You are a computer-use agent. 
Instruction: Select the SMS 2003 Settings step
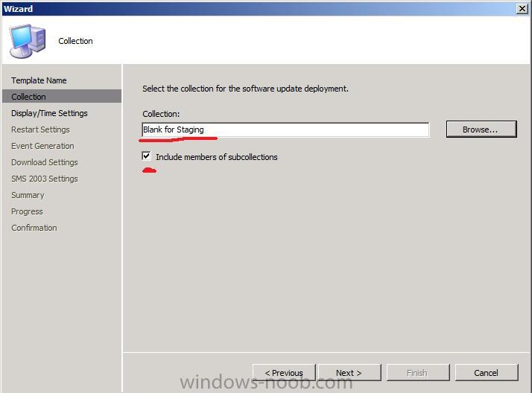click(x=45, y=179)
